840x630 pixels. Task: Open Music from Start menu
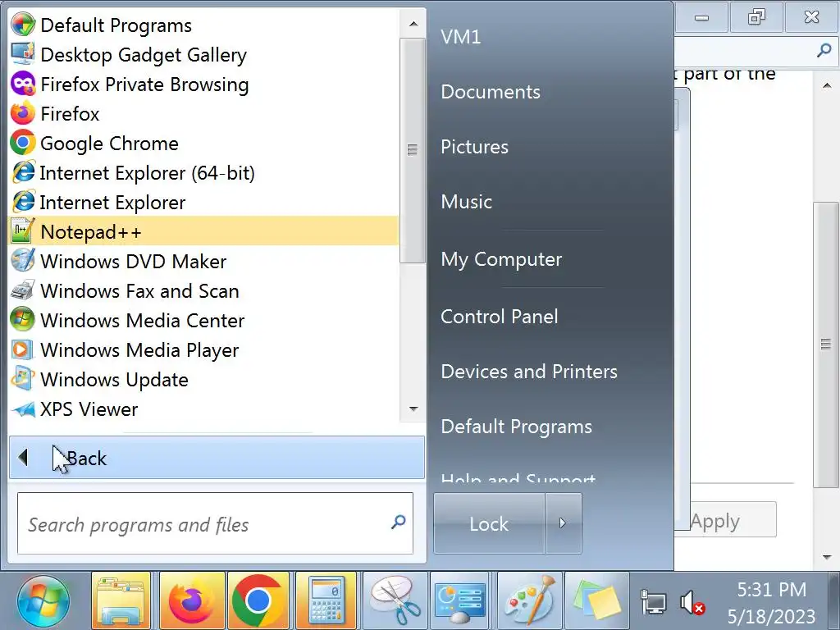466,202
